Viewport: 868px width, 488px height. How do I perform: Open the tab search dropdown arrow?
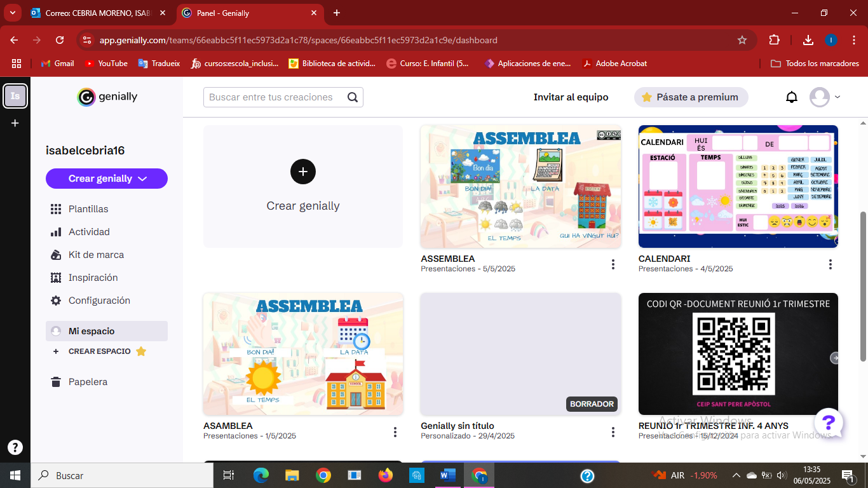coord(12,13)
